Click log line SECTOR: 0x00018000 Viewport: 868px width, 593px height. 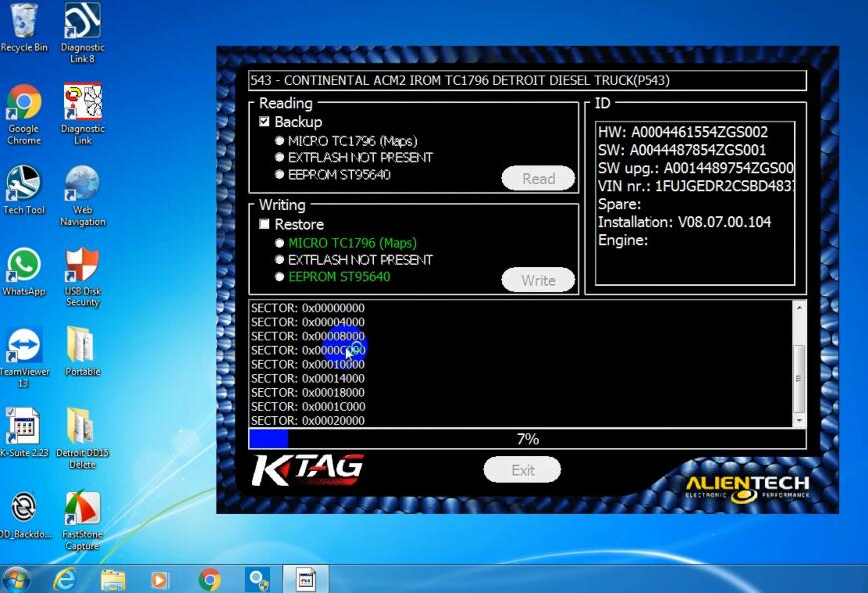[x=307, y=392]
